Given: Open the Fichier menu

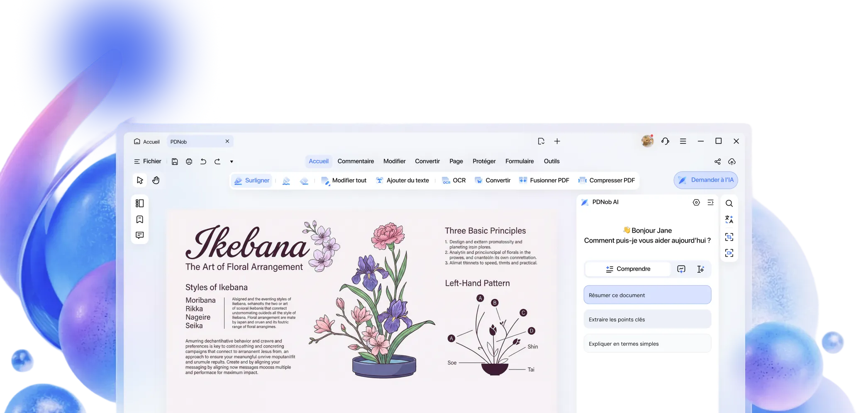Looking at the screenshot, I should (x=148, y=161).
